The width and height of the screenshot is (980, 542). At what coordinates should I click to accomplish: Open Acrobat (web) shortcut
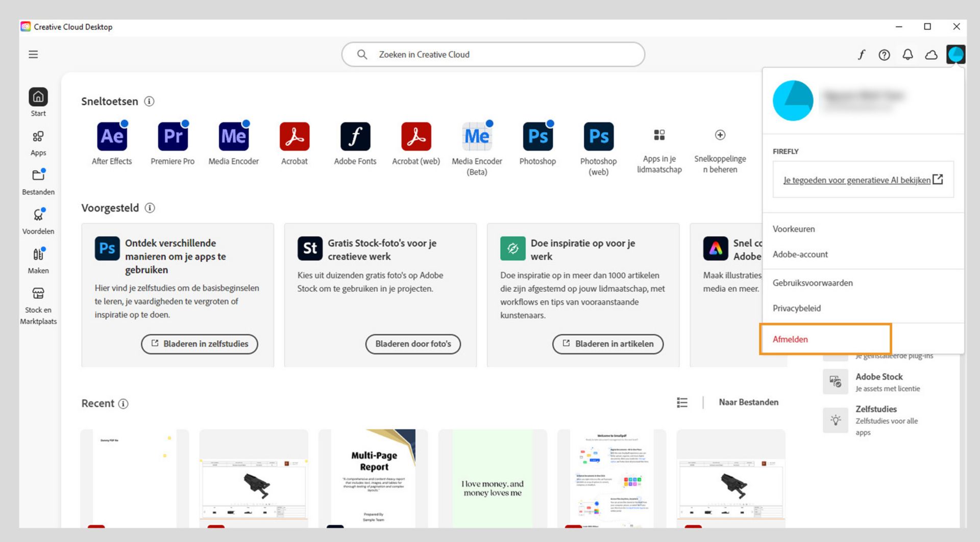tap(416, 136)
